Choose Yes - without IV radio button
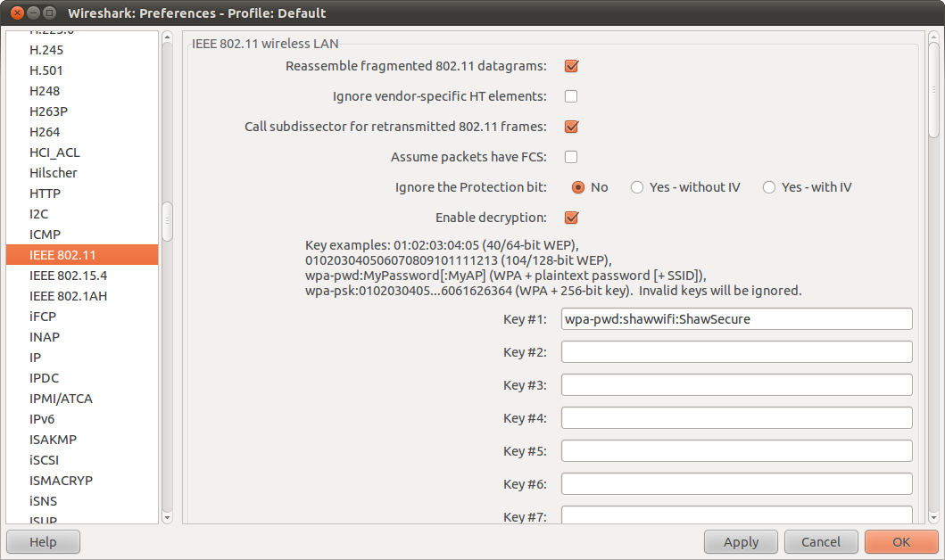The height and width of the screenshot is (560, 945). pyautogui.click(x=637, y=187)
